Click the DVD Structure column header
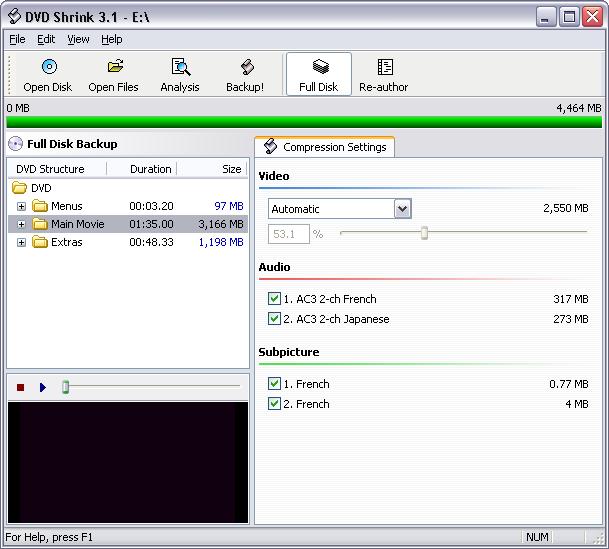609x549 pixels. (57, 169)
